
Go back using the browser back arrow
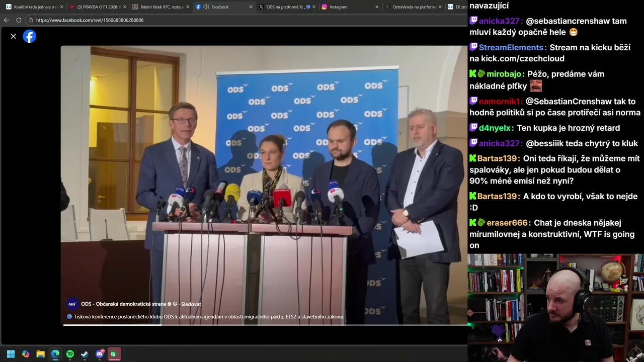coord(7,20)
